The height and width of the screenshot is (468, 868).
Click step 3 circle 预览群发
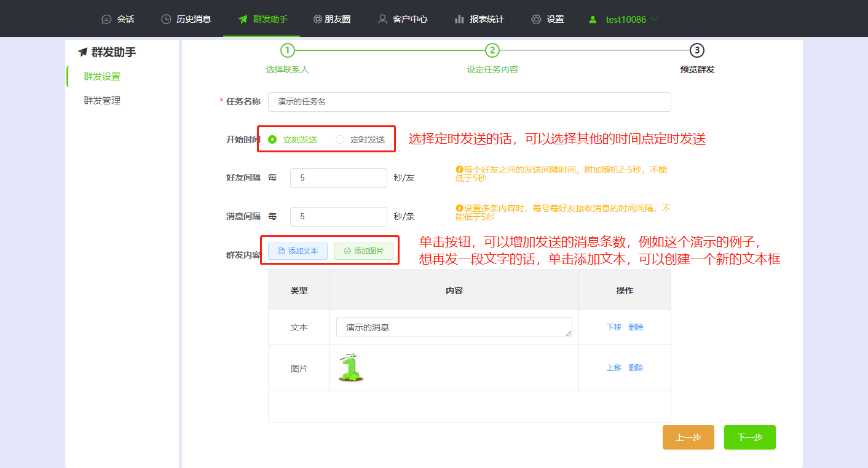pyautogui.click(x=696, y=50)
